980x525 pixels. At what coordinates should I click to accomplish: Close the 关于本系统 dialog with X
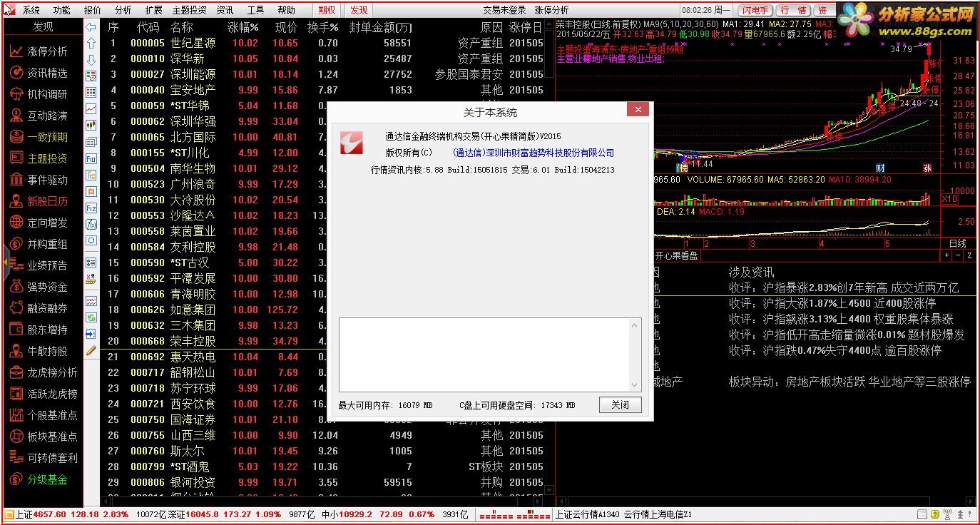[637, 110]
